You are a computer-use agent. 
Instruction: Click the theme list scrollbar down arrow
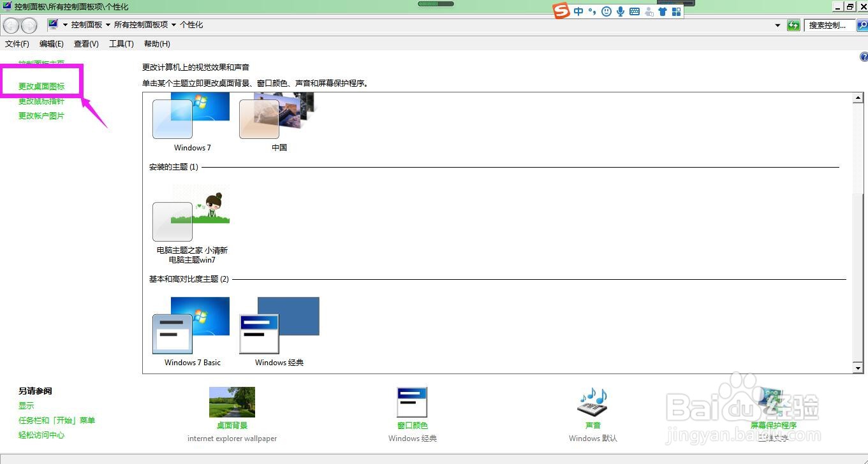coord(858,368)
